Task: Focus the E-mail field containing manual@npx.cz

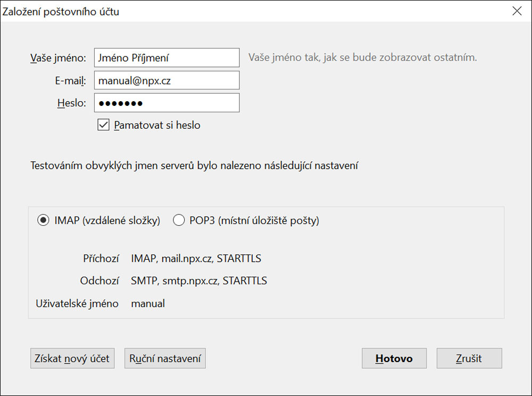Action: point(167,80)
